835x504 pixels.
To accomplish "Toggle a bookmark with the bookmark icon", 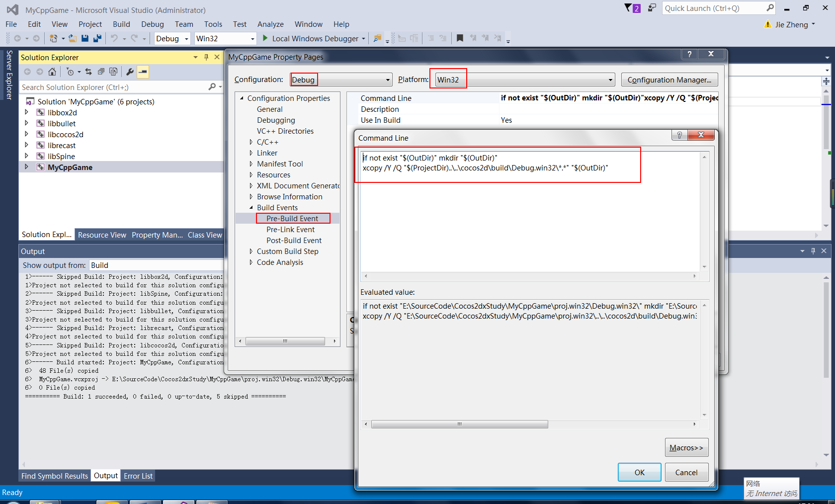I will 460,38.
